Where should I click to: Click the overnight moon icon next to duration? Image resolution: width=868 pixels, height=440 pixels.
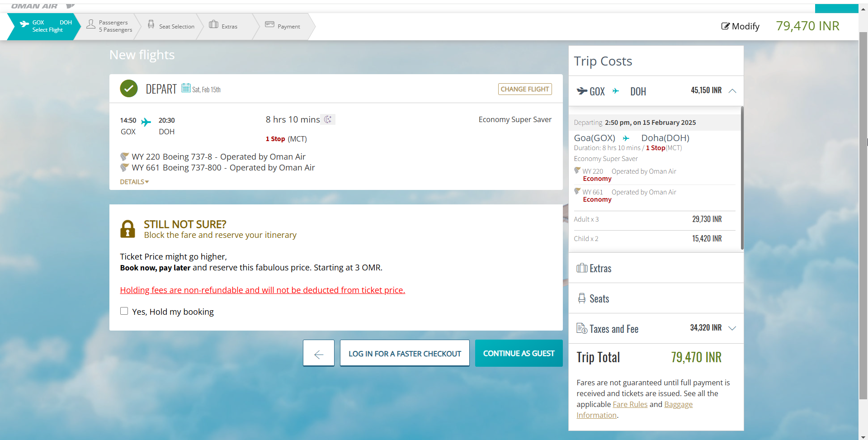[x=328, y=119]
